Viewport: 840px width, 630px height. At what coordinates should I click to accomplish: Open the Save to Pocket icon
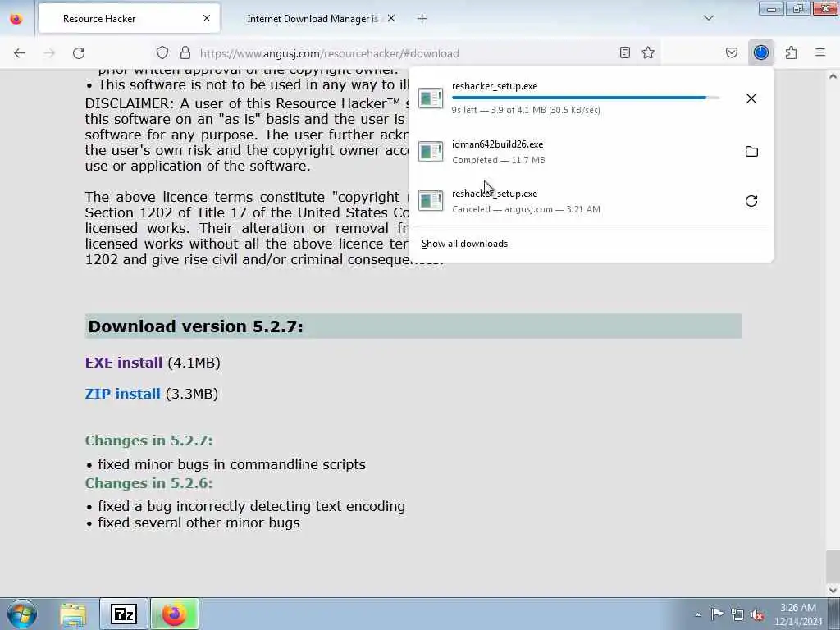732,52
